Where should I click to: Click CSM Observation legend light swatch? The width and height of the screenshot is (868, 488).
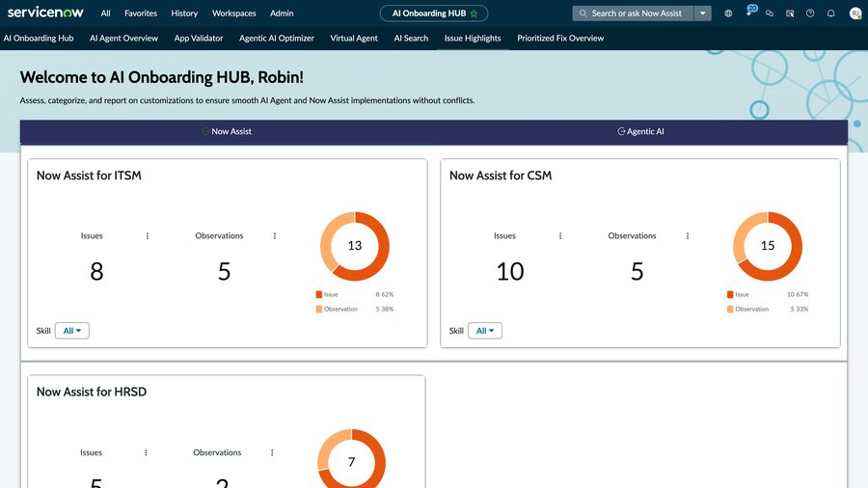pos(730,310)
